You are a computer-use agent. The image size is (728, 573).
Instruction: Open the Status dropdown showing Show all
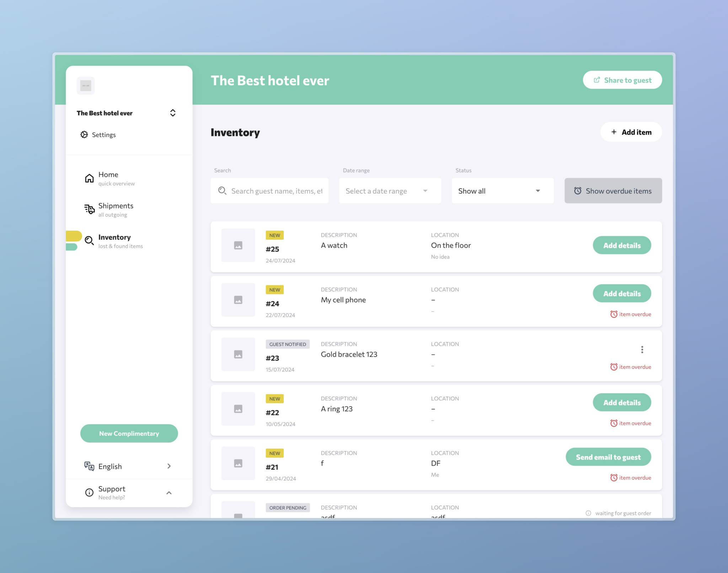502,191
